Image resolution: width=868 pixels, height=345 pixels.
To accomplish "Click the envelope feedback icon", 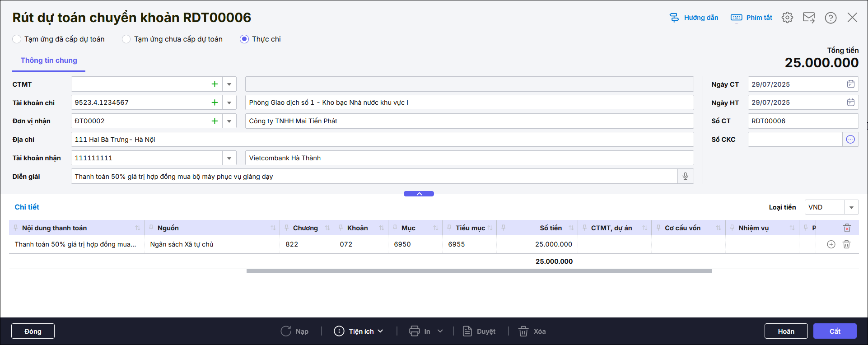I will 809,18.
